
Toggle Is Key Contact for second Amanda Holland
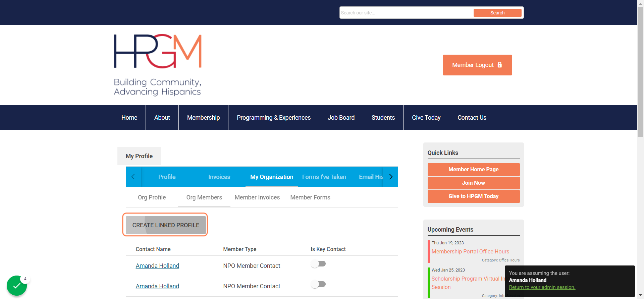click(x=318, y=284)
